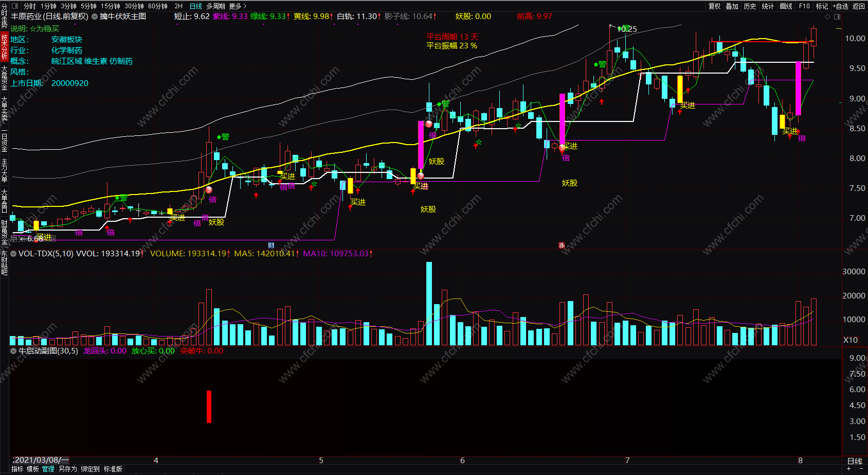Open 大单买卖 sidebar tab
868x475 pixels.
pos(4,109)
